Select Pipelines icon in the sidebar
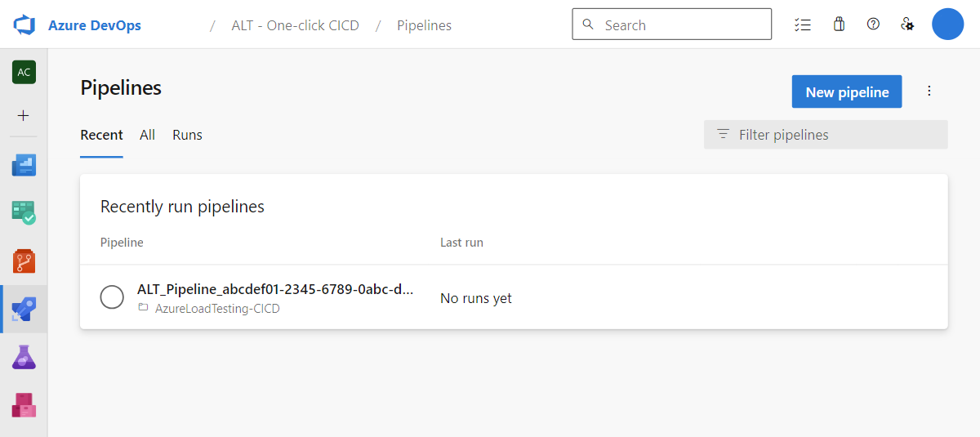The height and width of the screenshot is (437, 980). [24, 309]
